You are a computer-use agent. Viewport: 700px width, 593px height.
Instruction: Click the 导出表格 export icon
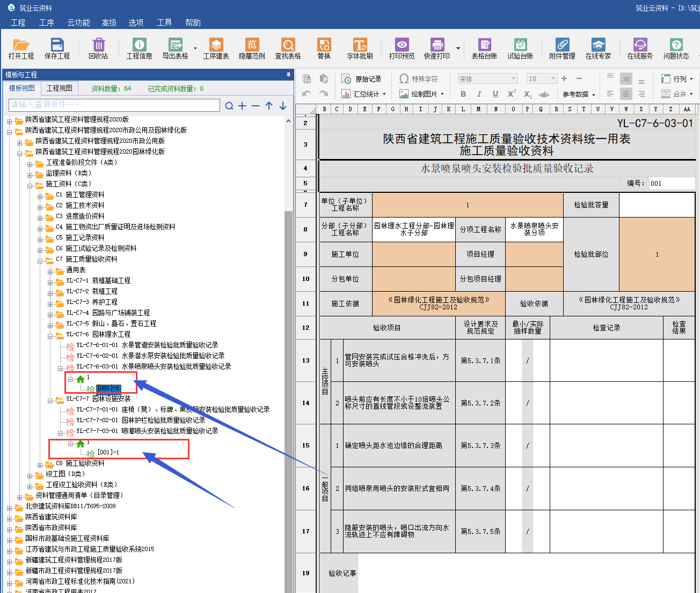coord(175,48)
